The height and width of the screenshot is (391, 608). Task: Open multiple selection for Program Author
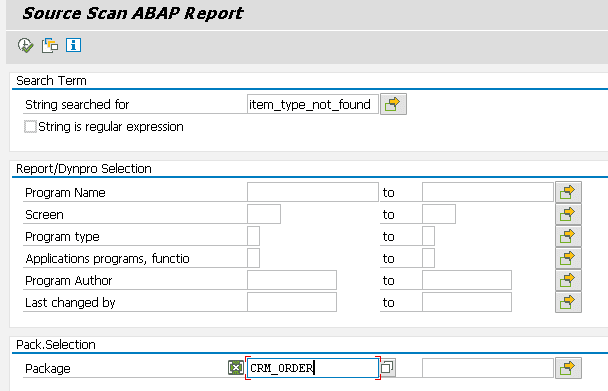pyautogui.click(x=568, y=280)
